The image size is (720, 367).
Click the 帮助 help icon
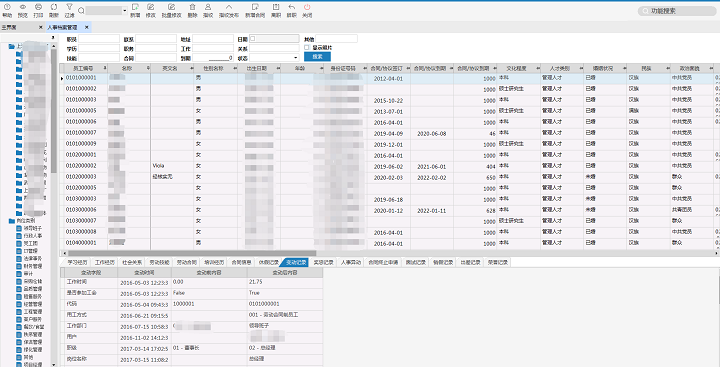7,10
